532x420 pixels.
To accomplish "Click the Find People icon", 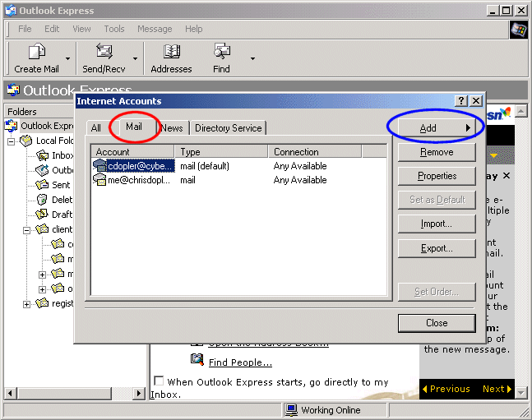I will pyautogui.click(x=197, y=360).
